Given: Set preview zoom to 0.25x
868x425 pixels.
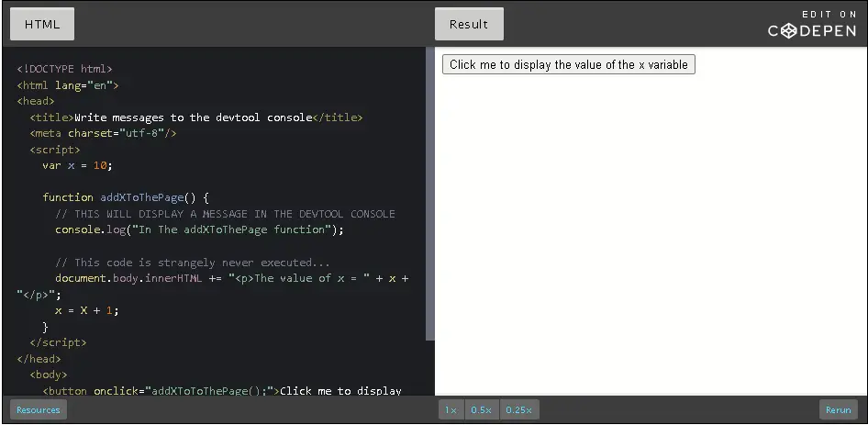Looking at the screenshot, I should click(x=518, y=410).
